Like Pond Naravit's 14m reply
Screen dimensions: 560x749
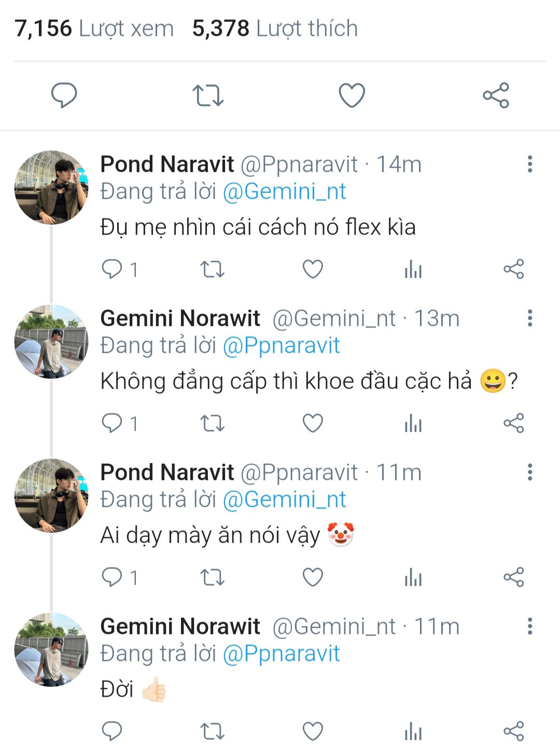point(313,269)
